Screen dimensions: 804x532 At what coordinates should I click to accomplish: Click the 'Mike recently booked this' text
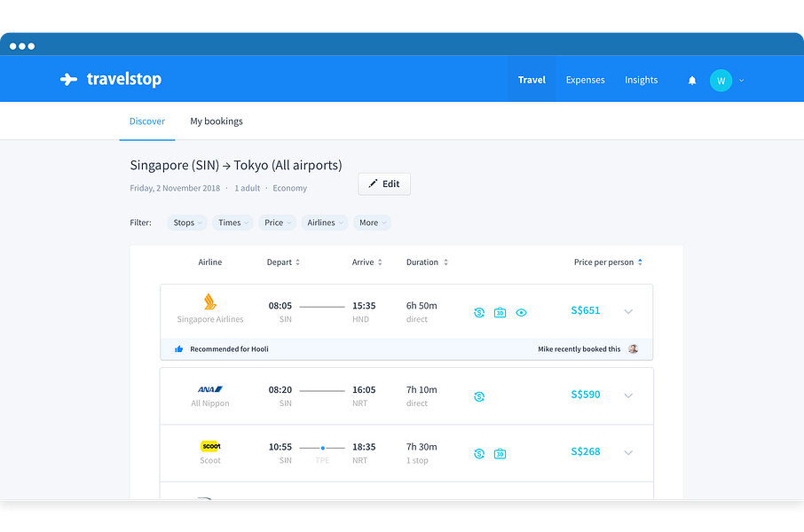tap(579, 349)
